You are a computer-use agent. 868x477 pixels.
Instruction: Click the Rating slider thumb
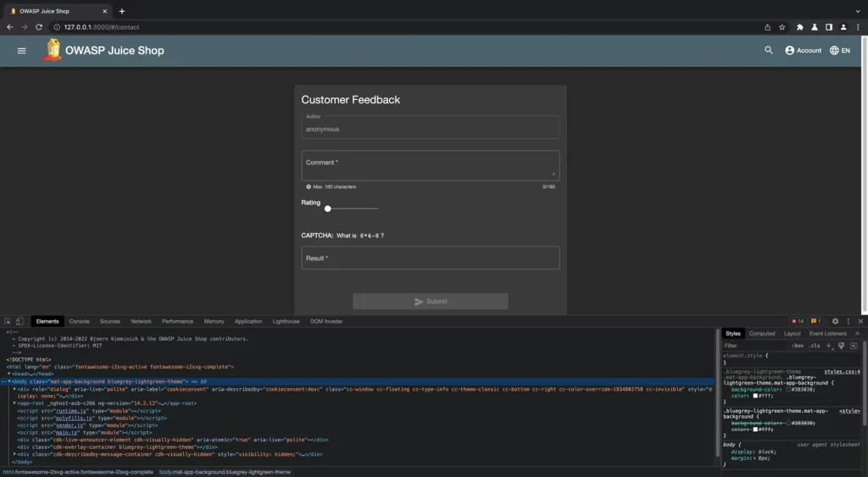[x=328, y=208]
